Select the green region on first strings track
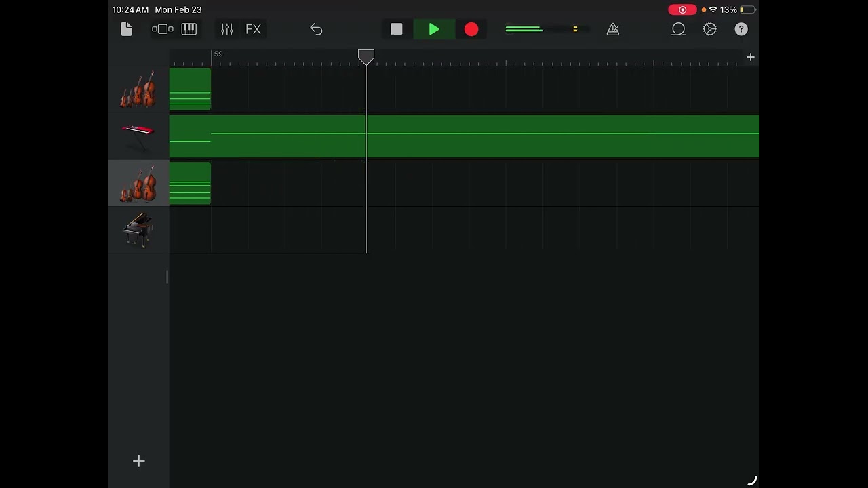868x488 pixels. [x=190, y=89]
